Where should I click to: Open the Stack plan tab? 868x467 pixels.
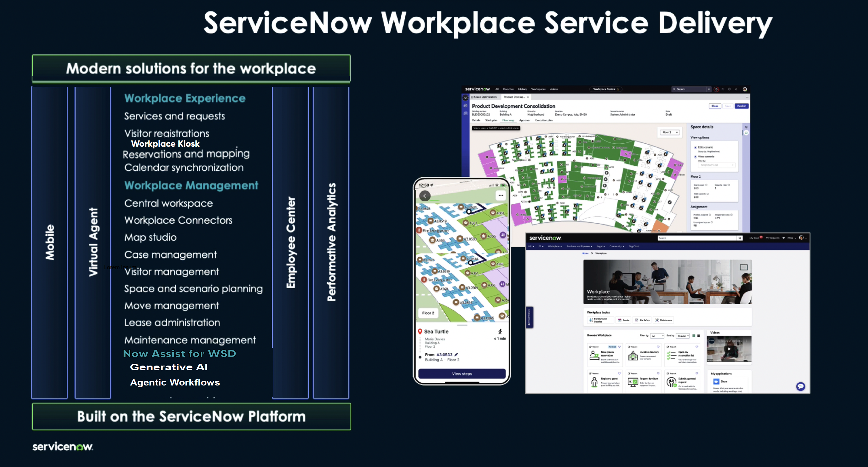pos(491,120)
